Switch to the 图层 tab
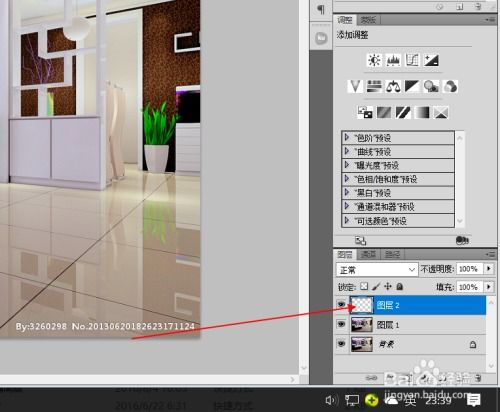The image size is (500, 412). (x=345, y=254)
